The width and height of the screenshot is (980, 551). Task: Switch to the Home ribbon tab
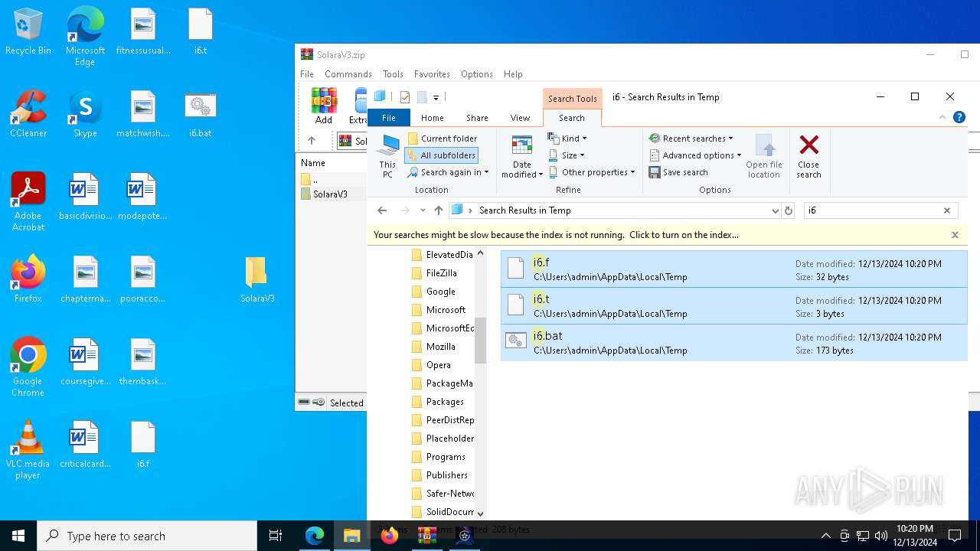(x=433, y=118)
